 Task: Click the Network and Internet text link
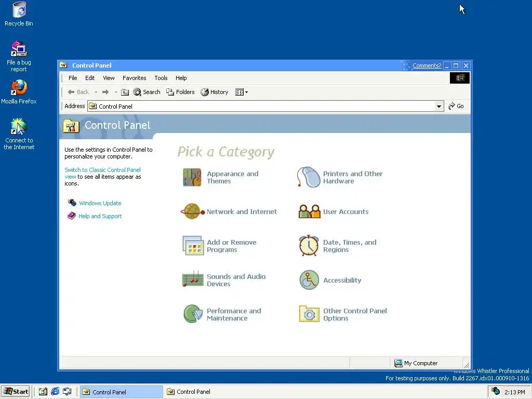242,211
